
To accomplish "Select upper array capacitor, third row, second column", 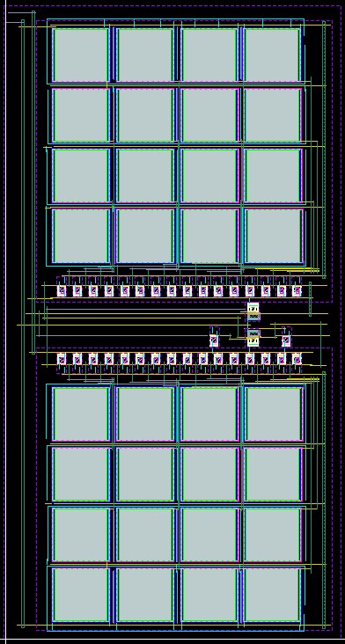I will point(144,176).
